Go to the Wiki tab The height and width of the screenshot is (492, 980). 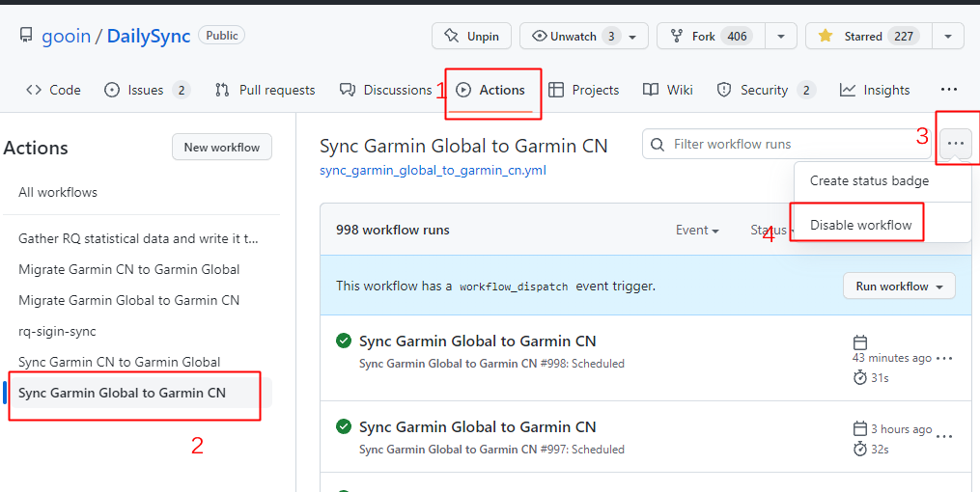point(668,90)
